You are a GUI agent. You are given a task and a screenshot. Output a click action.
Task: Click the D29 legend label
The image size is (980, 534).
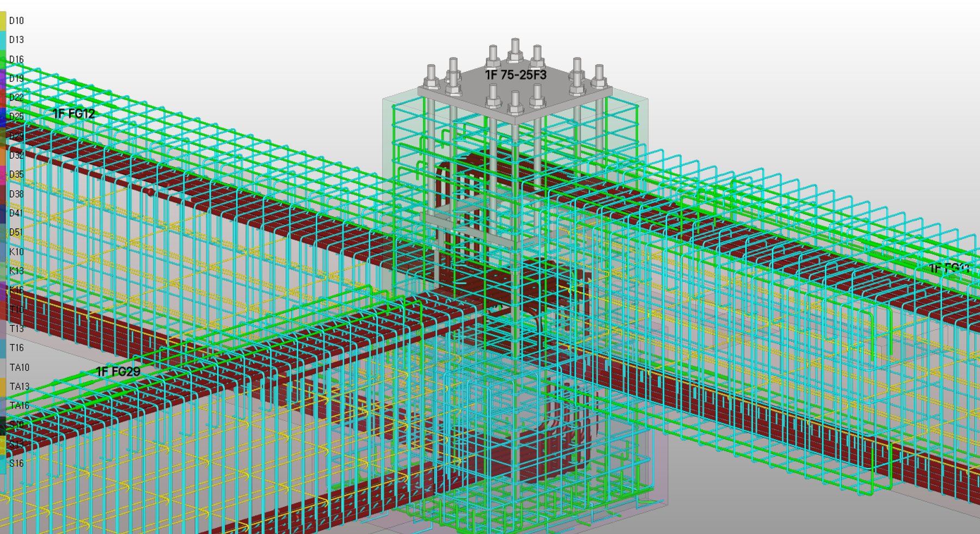16,136
